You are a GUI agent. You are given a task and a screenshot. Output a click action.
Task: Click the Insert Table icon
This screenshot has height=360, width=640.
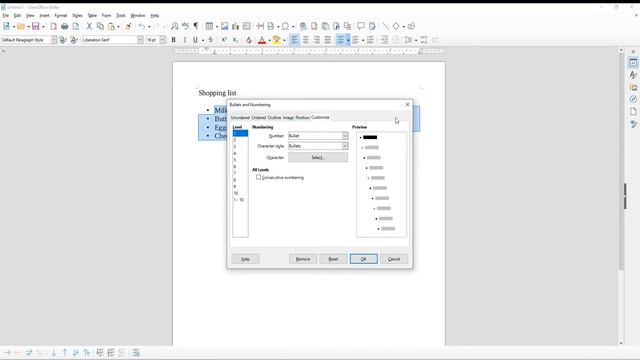pos(209,26)
